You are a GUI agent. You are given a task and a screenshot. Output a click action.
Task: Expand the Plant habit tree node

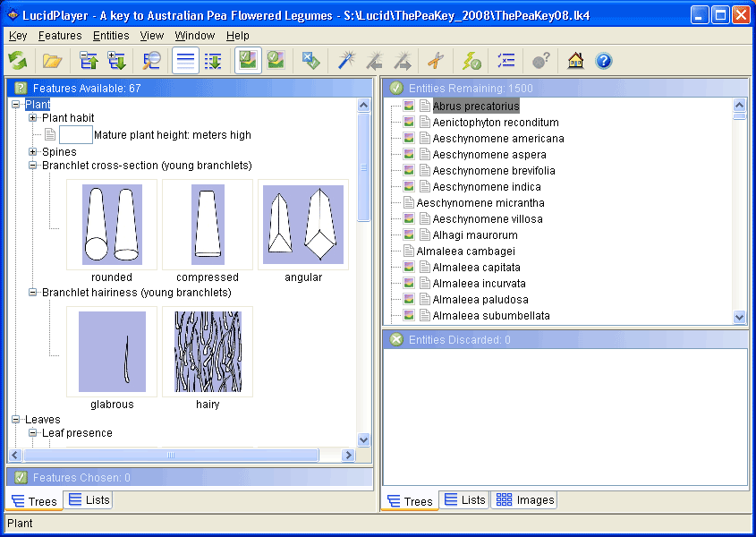33,118
